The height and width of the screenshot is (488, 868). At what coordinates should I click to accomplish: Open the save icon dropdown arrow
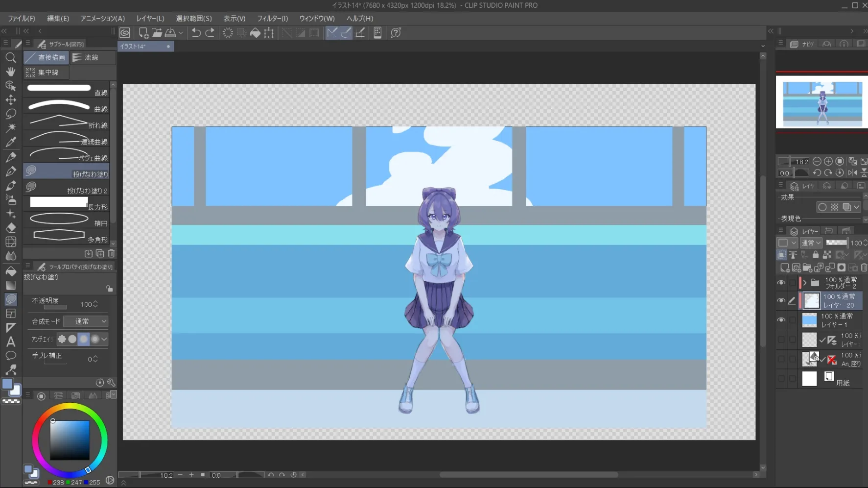[181, 33]
